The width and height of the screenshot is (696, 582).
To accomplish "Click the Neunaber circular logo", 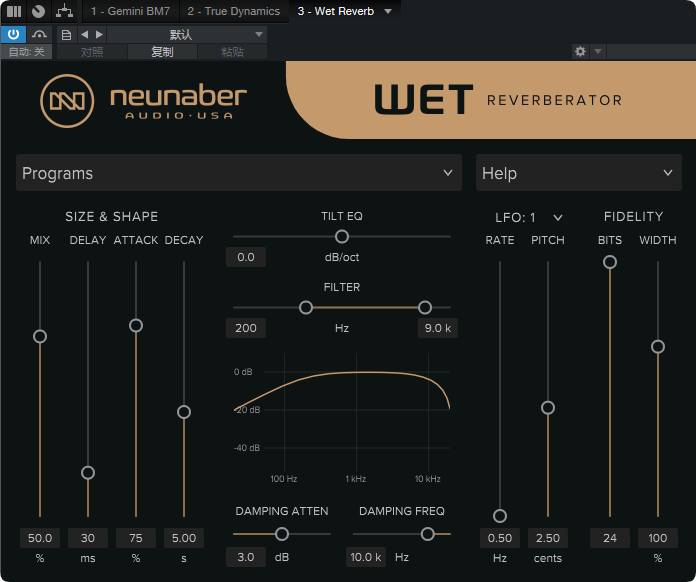I will point(67,101).
